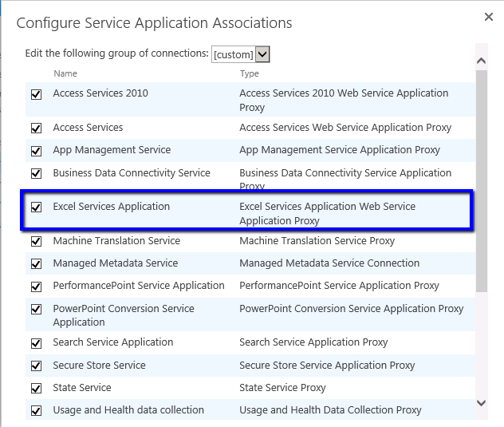Click the dialog title text
This screenshot has width=504, height=427.
154,23
